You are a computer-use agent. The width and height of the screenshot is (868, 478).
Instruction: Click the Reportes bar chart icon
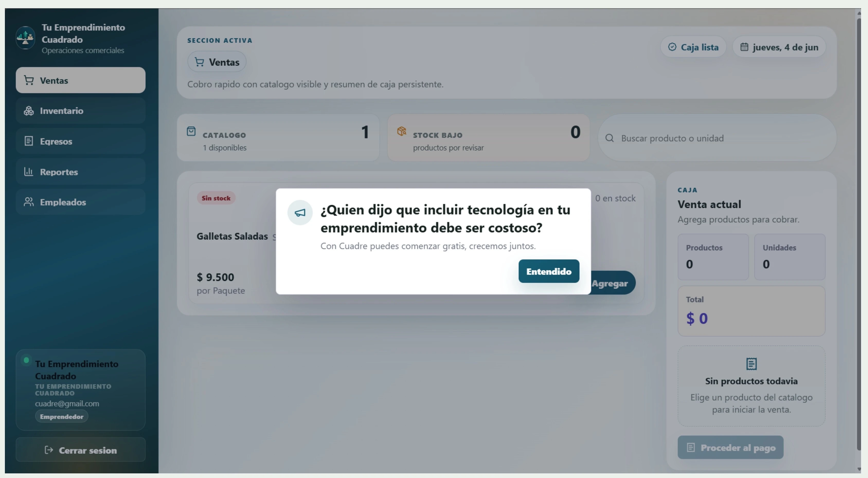pos(29,172)
